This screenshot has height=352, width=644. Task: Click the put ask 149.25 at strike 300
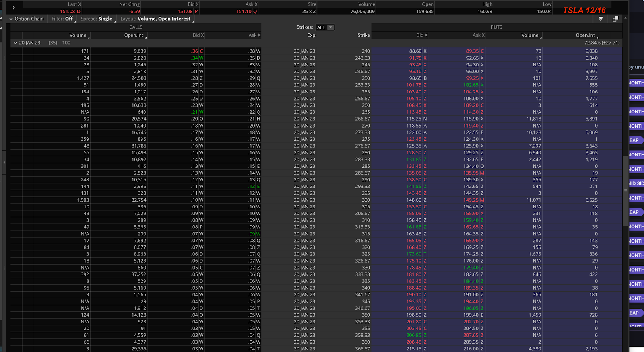point(471,200)
